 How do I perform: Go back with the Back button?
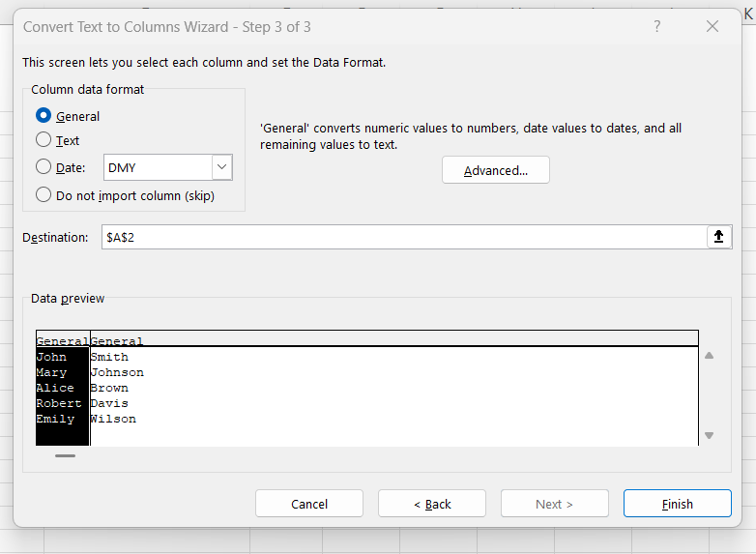pyautogui.click(x=431, y=504)
